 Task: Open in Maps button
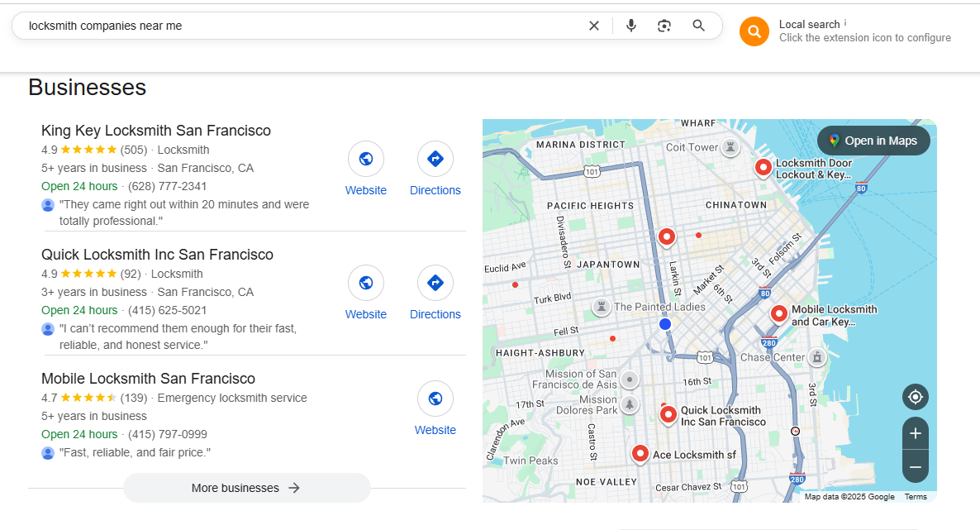(873, 141)
